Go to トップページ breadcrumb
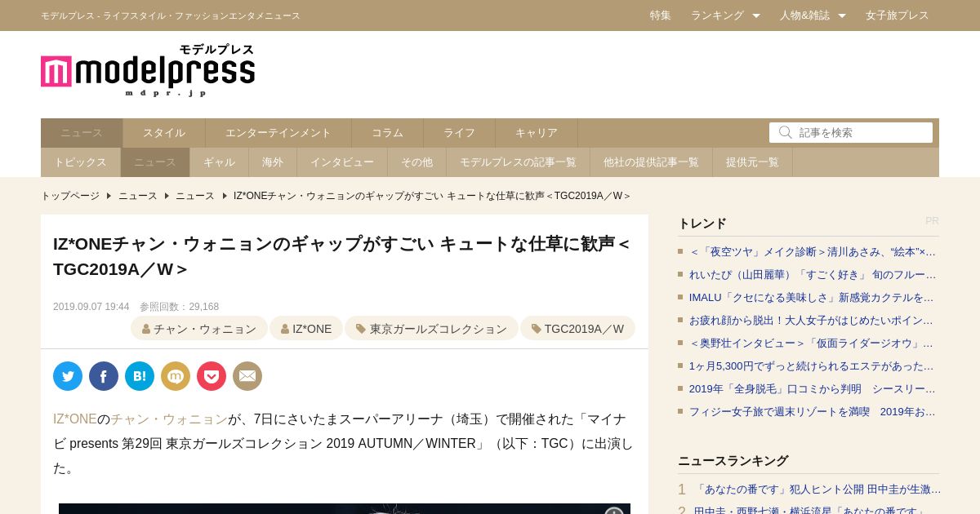Screen dimensions: 980x514 70,196
